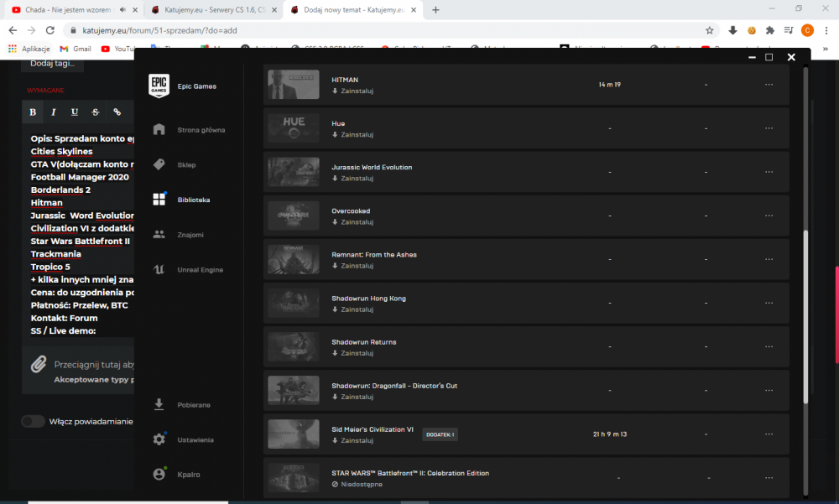The height and width of the screenshot is (504, 839).
Task: Open Chrome three-dot menu
Action: pos(826,30)
